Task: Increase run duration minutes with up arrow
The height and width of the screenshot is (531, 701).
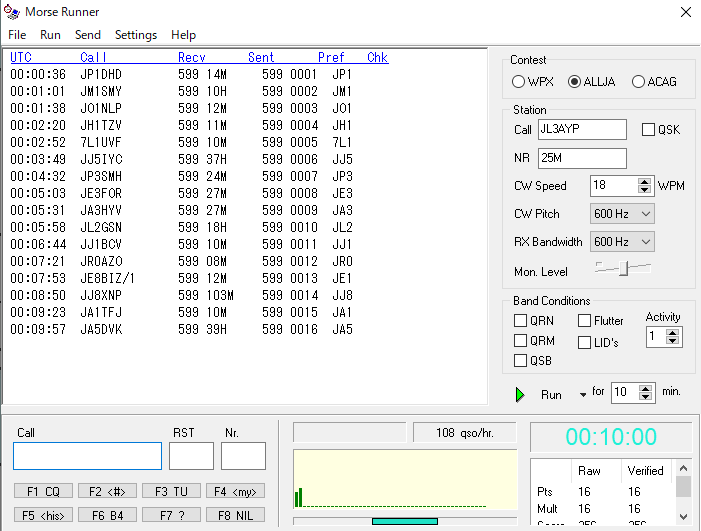Action: tap(645, 388)
